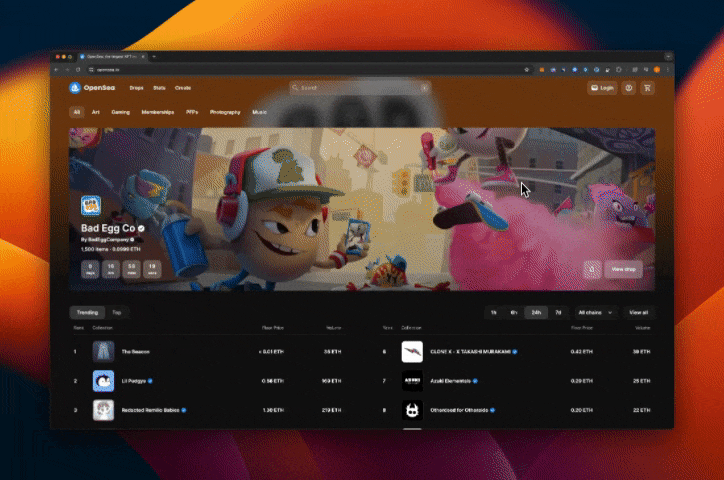Click the slash shortcut icon in search bar
Viewport: 724px width, 480px height.
424,88
